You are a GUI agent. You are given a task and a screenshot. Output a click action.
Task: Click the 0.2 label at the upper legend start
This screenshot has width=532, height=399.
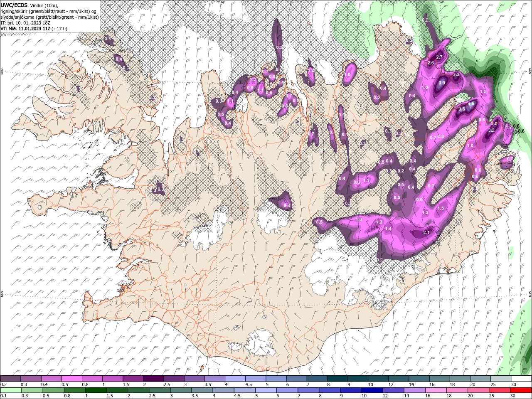(x=3, y=384)
